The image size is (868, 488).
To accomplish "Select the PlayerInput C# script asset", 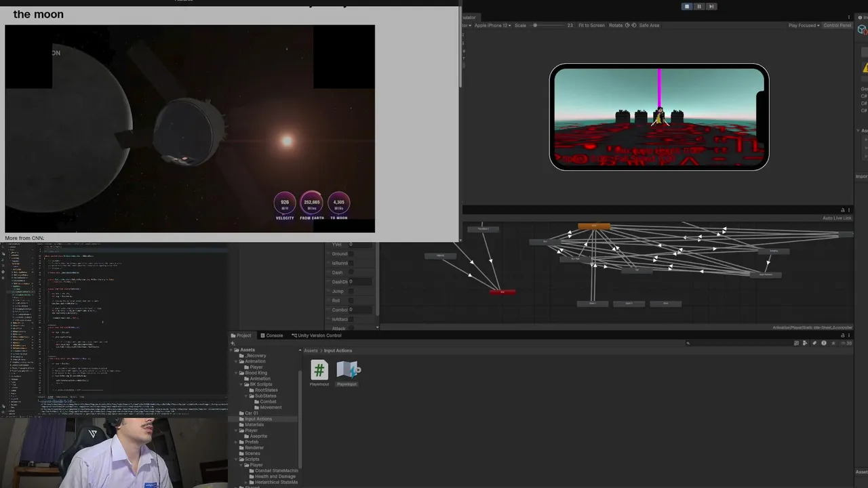I will pyautogui.click(x=319, y=373).
